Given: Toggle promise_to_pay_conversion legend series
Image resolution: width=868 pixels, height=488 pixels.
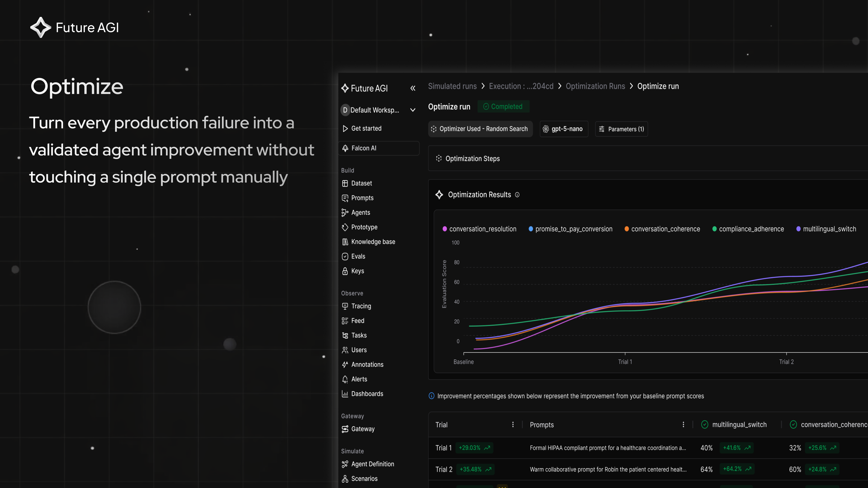Looking at the screenshot, I should [x=571, y=229].
